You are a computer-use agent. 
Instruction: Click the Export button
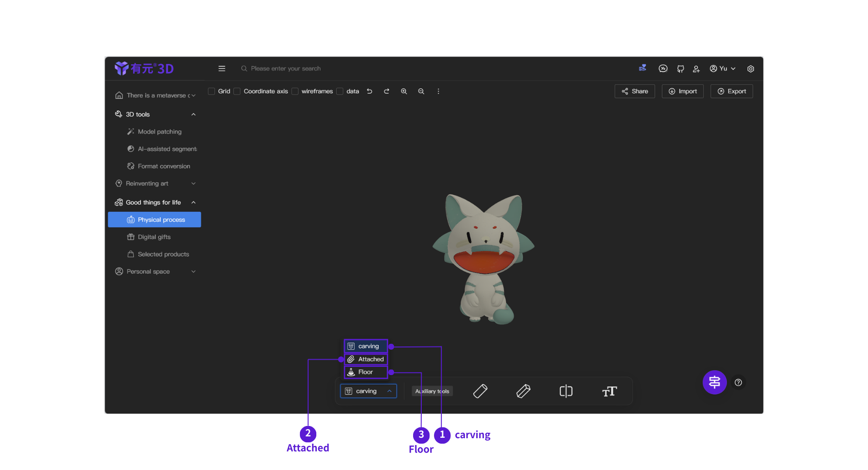731,91
